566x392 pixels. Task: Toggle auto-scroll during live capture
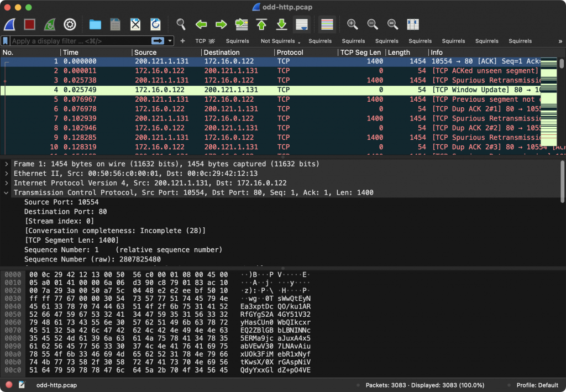[x=302, y=24]
